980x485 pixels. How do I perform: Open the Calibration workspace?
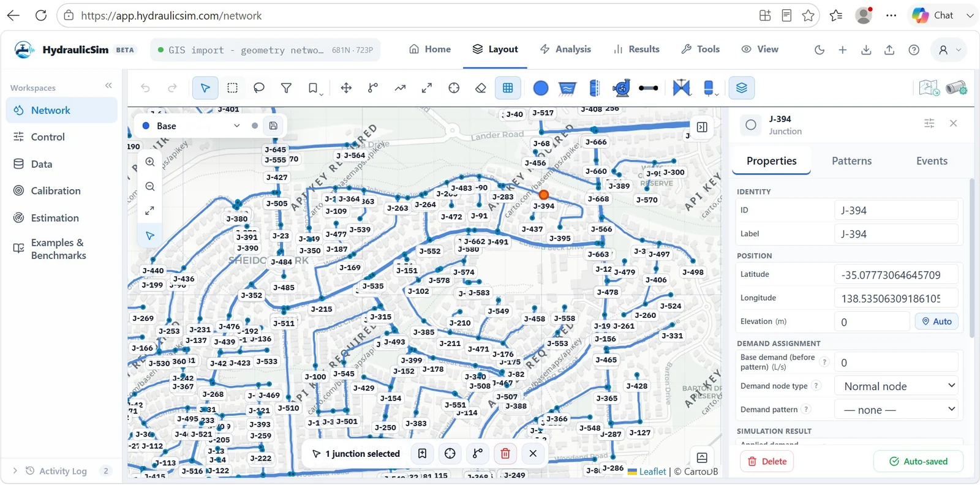(x=61, y=191)
